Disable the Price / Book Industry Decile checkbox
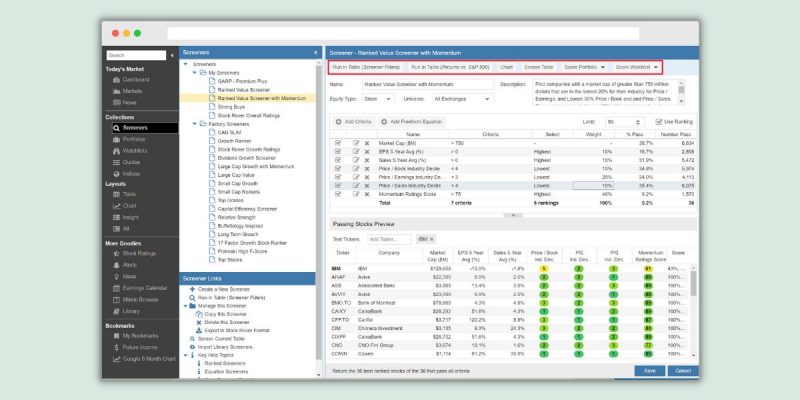This screenshot has height=400, width=800. point(338,168)
